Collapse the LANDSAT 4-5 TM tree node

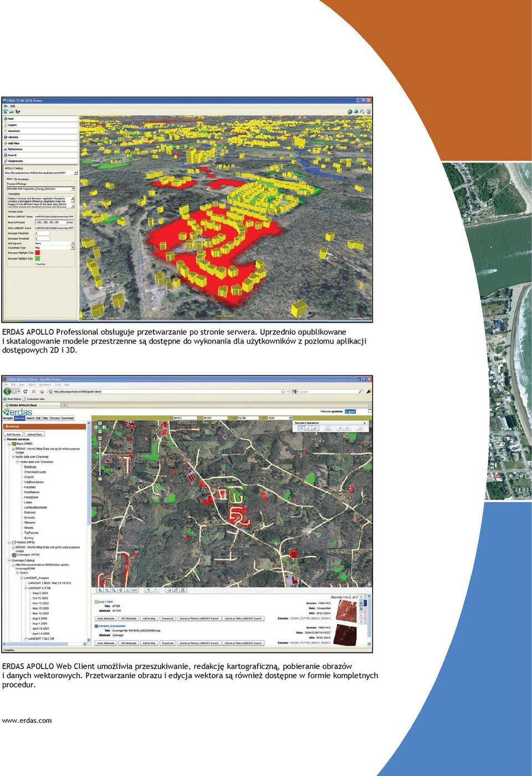25,588
